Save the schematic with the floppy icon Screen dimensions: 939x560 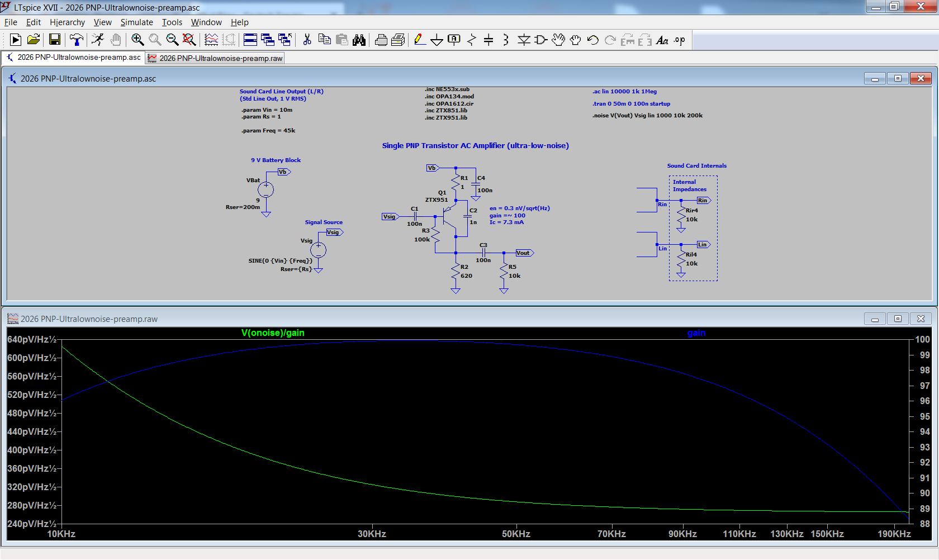click(54, 40)
